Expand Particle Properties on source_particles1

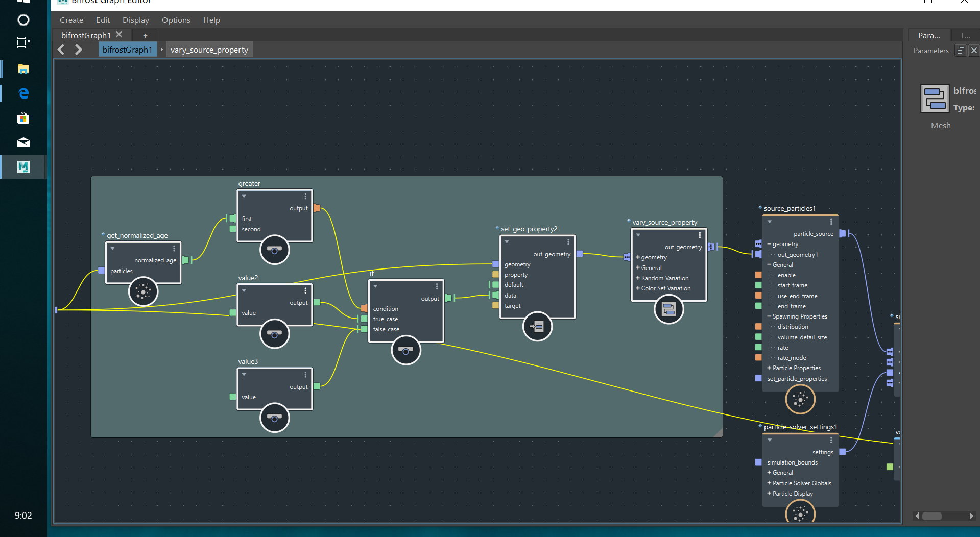(x=769, y=368)
